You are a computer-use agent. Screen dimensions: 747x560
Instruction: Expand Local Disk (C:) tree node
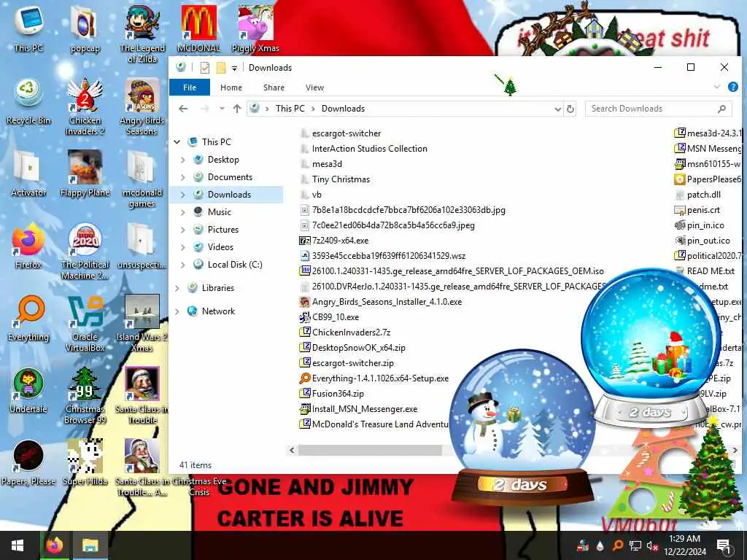[183, 265]
